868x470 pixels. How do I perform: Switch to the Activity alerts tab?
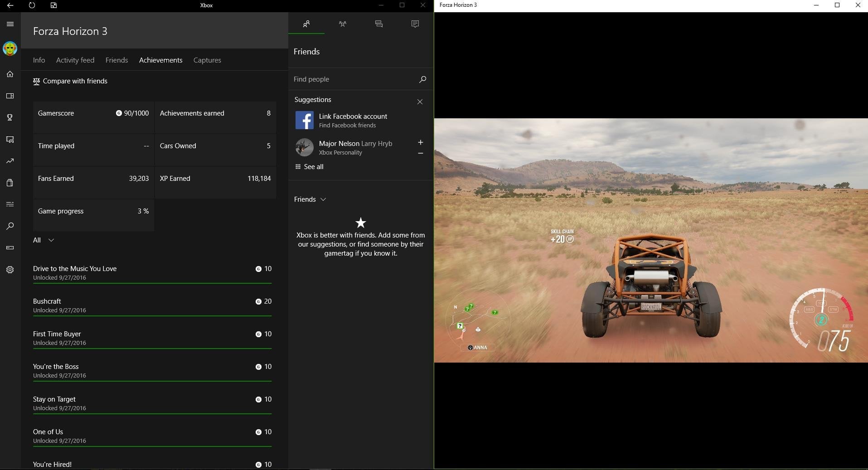415,24
